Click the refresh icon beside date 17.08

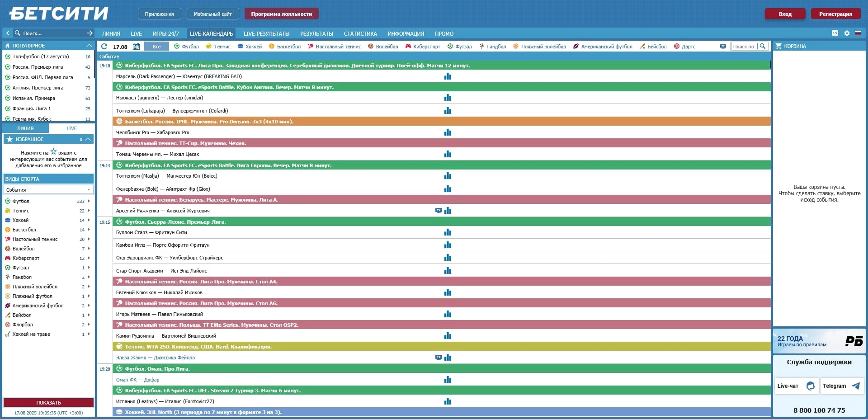click(104, 47)
